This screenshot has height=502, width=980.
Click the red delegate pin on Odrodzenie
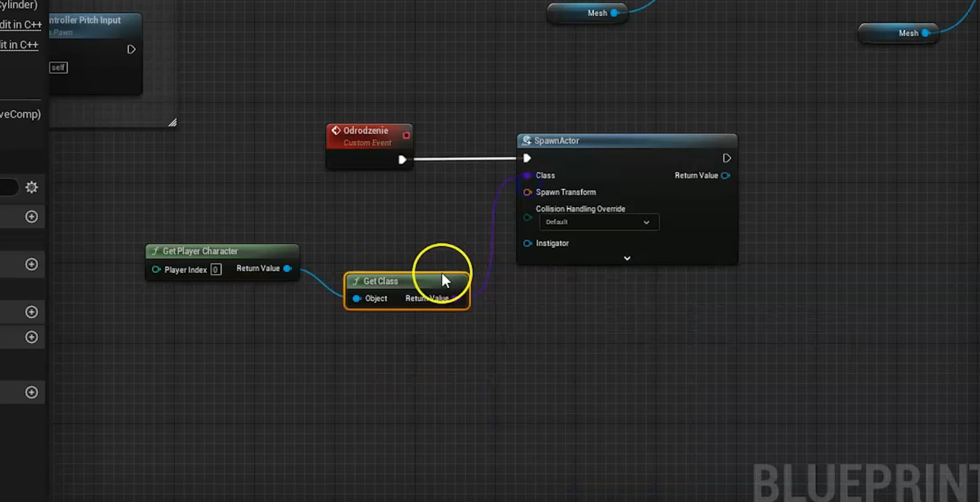coord(406,135)
